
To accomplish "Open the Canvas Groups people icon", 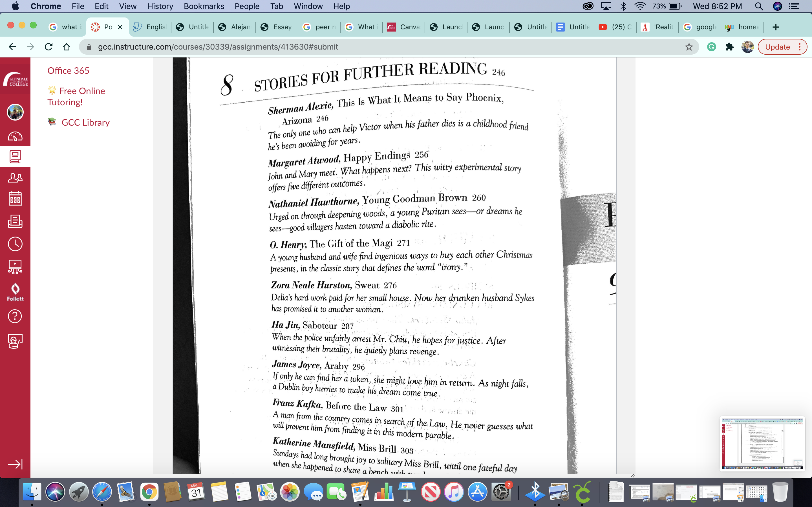I will [15, 177].
